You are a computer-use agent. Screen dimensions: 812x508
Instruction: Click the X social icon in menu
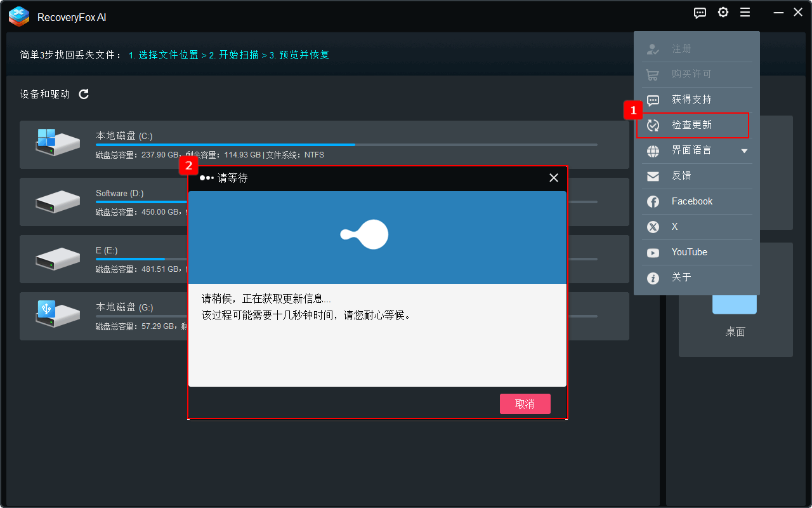(653, 227)
